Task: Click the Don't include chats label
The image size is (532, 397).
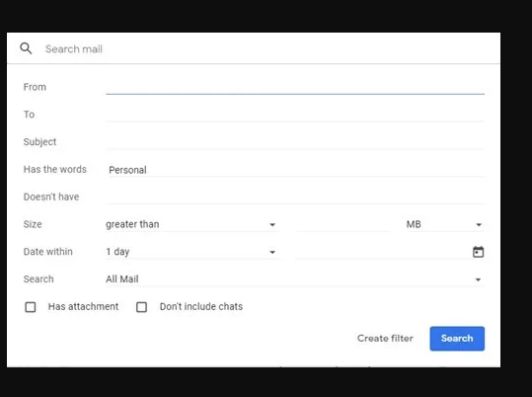Action: [x=201, y=307]
